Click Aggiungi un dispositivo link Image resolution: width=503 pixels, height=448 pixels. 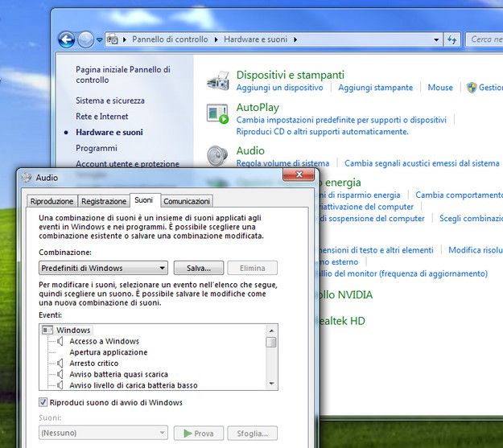279,88
